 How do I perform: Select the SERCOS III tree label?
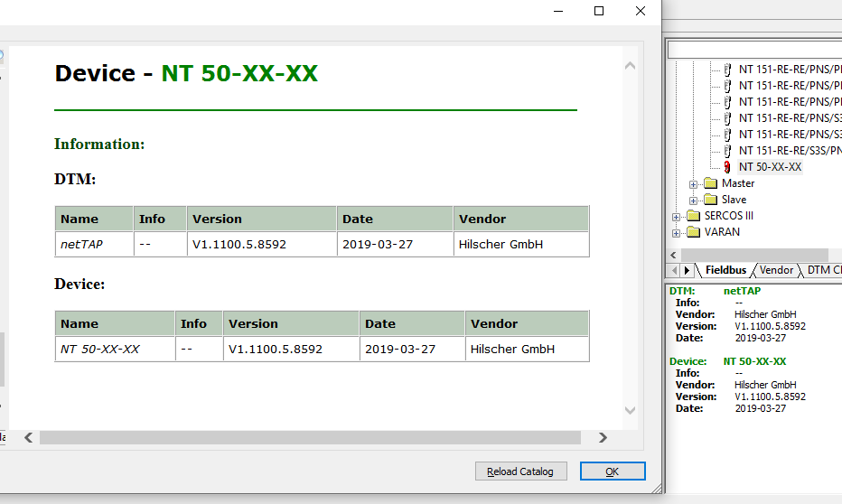tap(729, 216)
